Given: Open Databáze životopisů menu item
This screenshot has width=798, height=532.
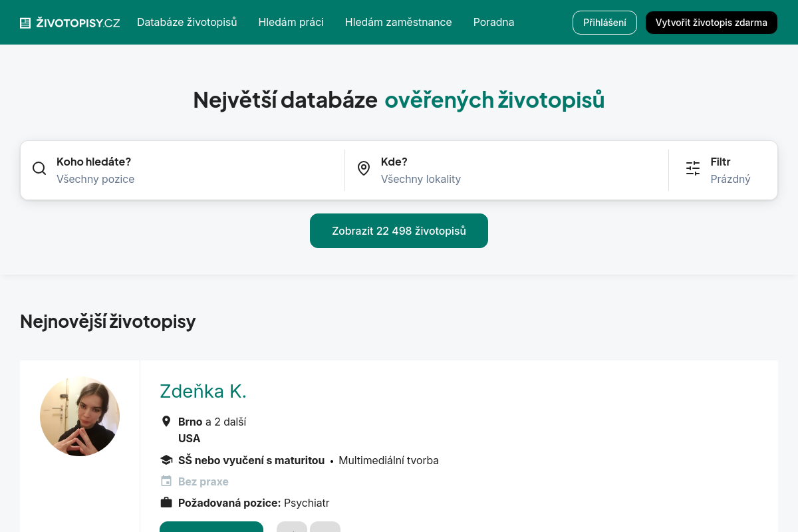Looking at the screenshot, I should tap(187, 22).
